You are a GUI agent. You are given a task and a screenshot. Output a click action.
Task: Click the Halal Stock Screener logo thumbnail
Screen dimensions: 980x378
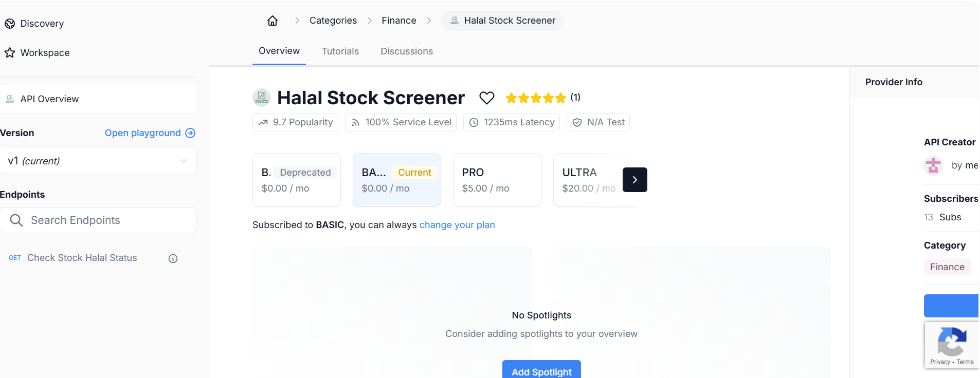click(x=261, y=98)
